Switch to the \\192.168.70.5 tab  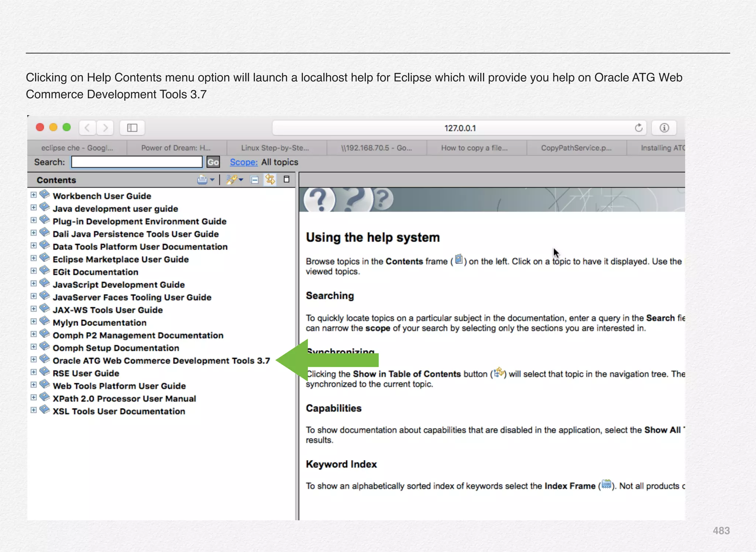(377, 148)
